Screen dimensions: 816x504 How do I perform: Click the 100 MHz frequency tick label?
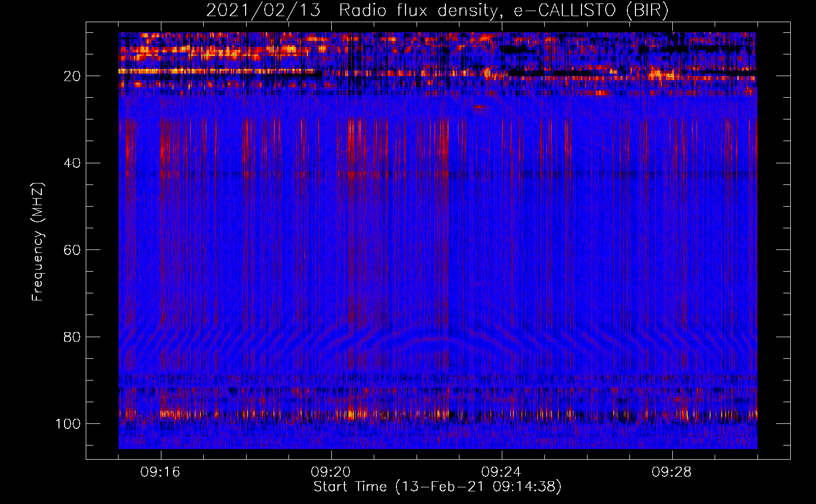tap(68, 424)
